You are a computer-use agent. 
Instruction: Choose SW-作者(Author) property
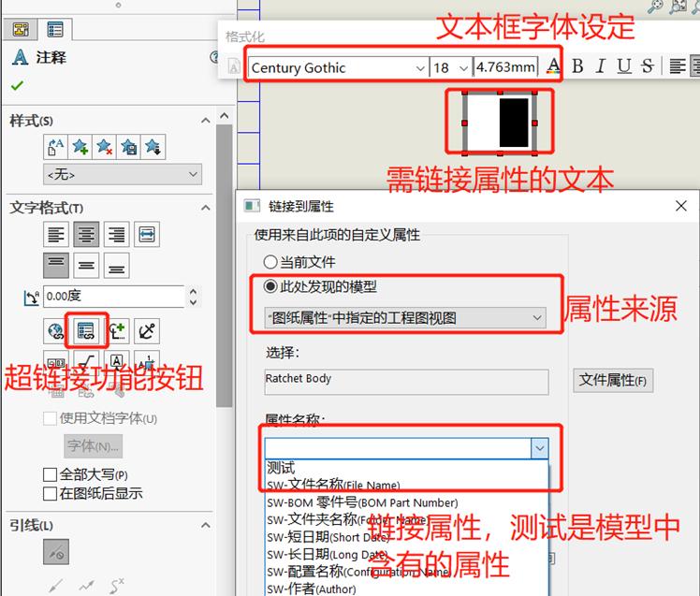point(406,589)
